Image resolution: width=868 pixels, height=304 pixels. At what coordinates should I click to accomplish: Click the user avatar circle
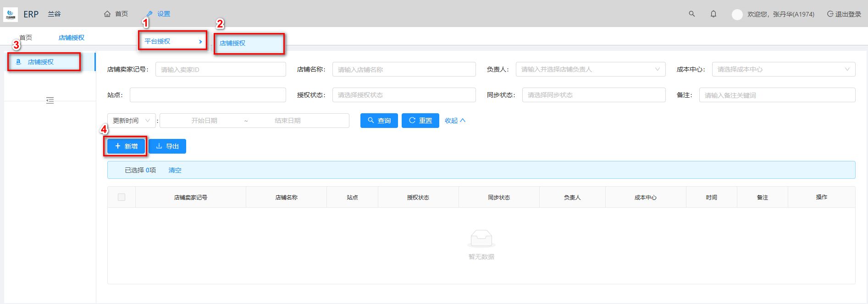click(737, 15)
